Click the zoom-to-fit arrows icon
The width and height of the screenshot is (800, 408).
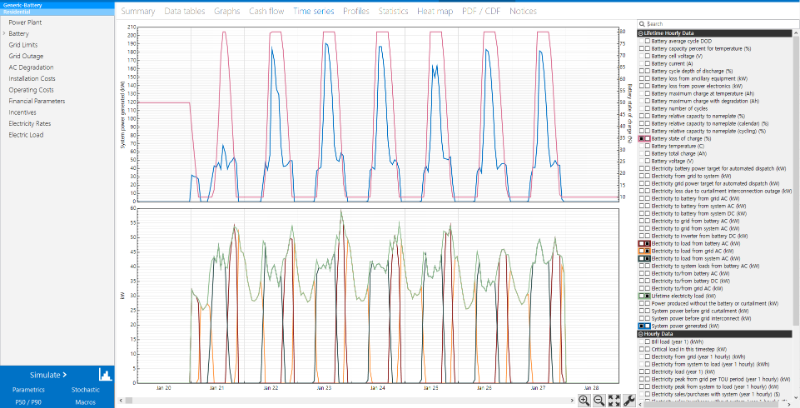614,400
